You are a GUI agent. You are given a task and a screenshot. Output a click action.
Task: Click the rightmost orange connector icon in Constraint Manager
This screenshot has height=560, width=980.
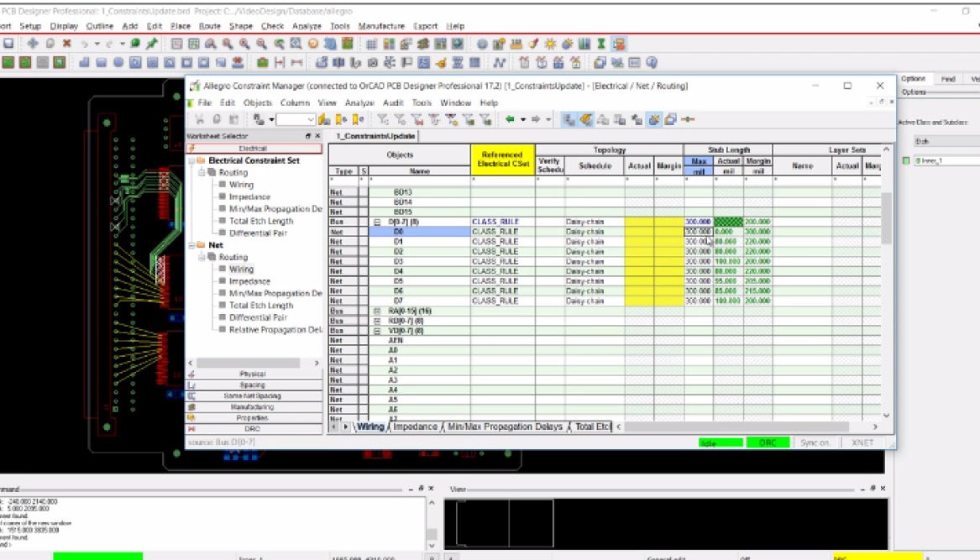pos(688,119)
